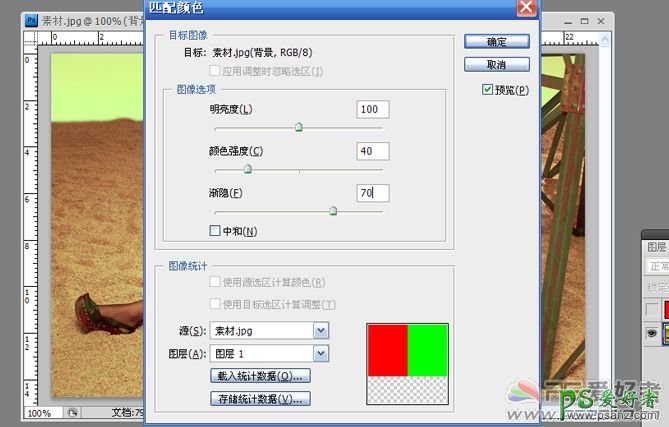
Task: Click 存储统计数据 save statistics button
Action: pyautogui.click(x=259, y=399)
